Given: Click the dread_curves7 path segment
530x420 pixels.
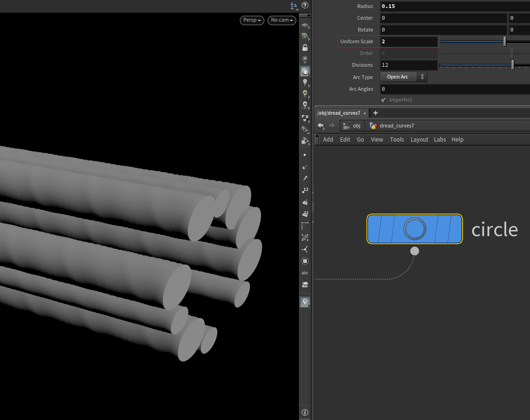Looking at the screenshot, I should (x=392, y=126).
